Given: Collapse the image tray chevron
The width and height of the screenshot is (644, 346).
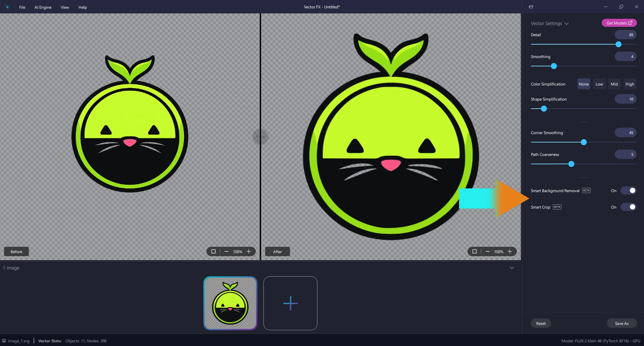Looking at the screenshot, I should point(512,268).
